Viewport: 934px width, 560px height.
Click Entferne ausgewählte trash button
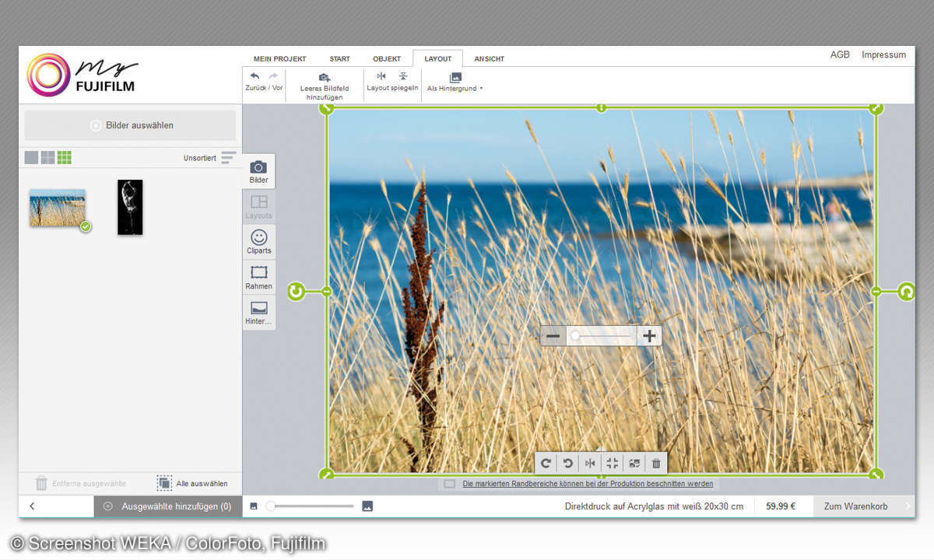click(81, 483)
